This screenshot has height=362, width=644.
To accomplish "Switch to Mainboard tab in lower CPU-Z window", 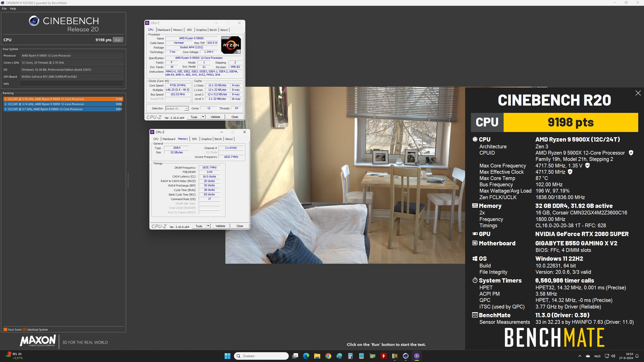I will click(x=169, y=139).
